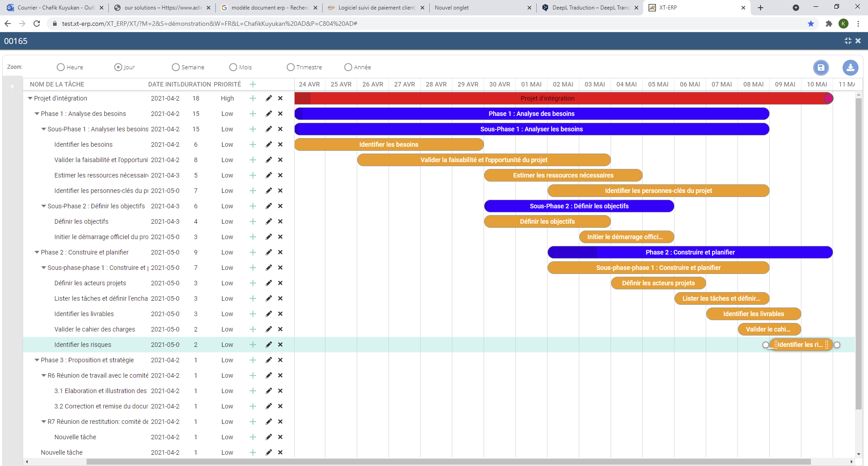Download the Gantt chart export
The height and width of the screenshot is (466, 868).
850,67
